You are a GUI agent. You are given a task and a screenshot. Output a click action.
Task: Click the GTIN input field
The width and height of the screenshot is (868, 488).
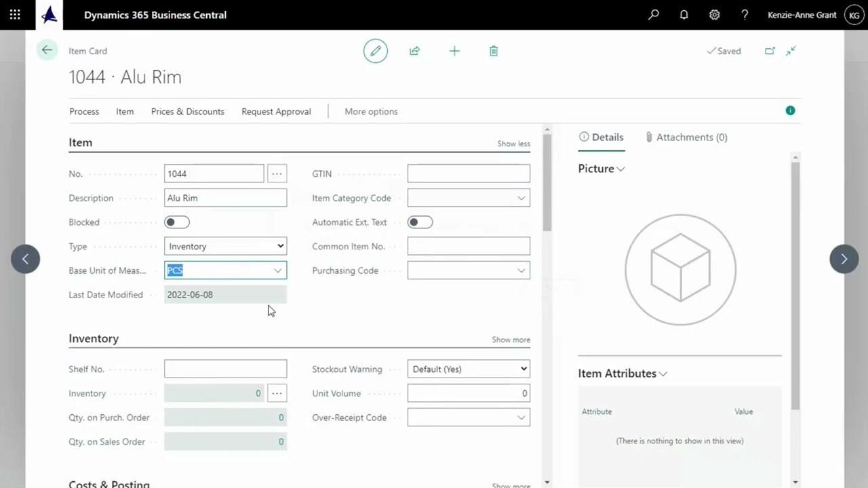coord(469,174)
